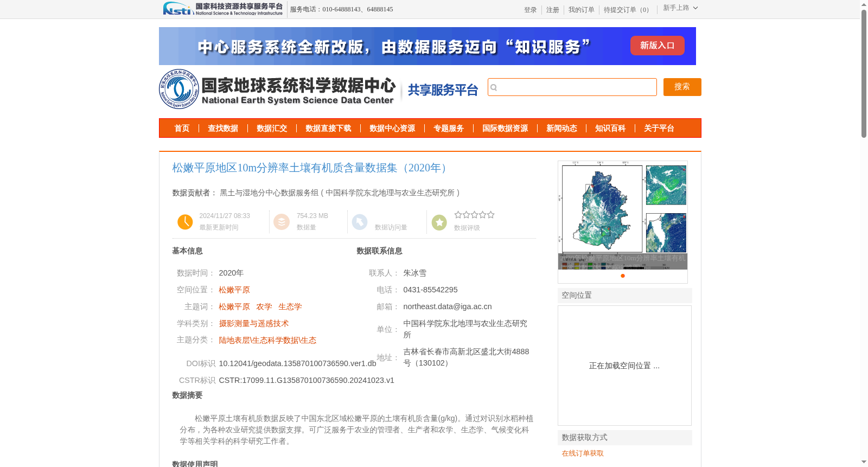Screen dimensions: 868x467
Task: Click the National Earth System Science Data Center logo
Action: click(x=278, y=89)
